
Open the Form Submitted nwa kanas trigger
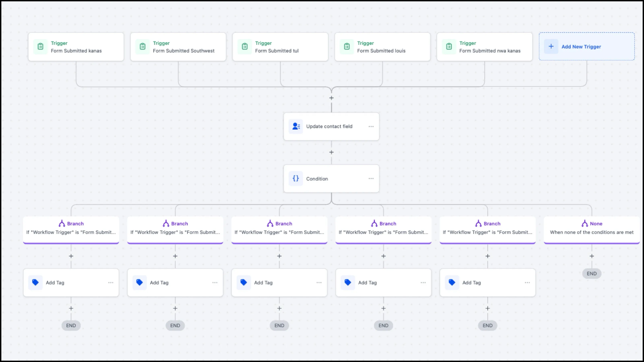pos(484,47)
